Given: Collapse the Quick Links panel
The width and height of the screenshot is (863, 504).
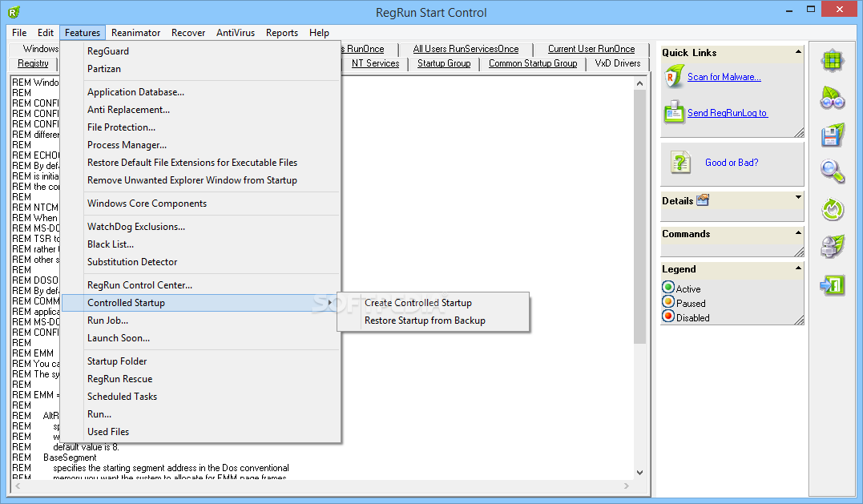Looking at the screenshot, I should click(x=798, y=52).
